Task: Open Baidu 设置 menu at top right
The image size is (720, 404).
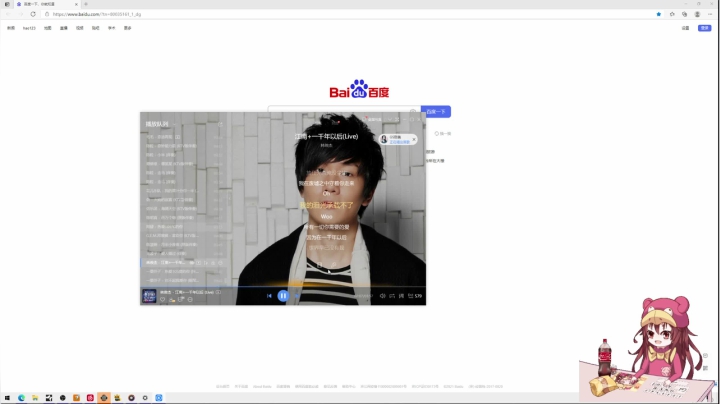Action: 686,28
